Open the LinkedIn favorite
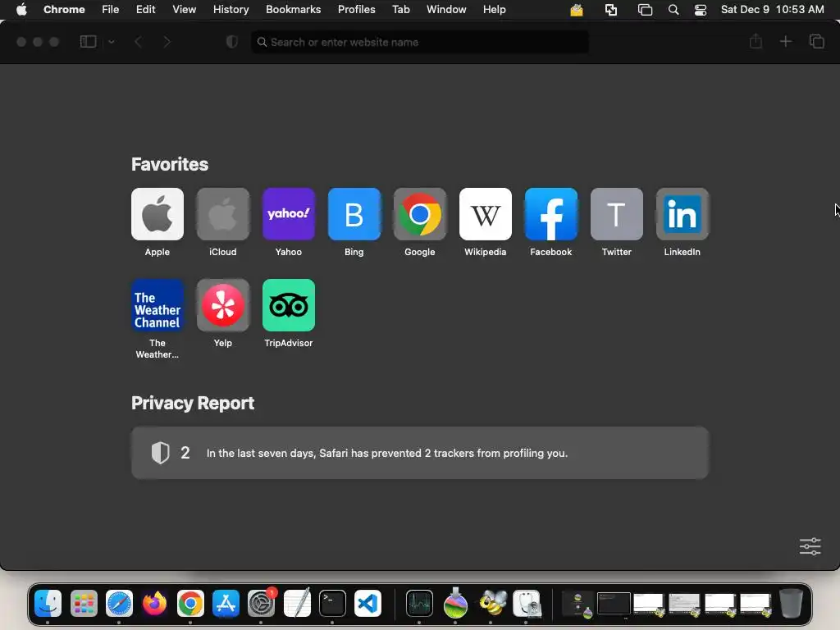Viewport: 840px width, 630px height. point(682,214)
